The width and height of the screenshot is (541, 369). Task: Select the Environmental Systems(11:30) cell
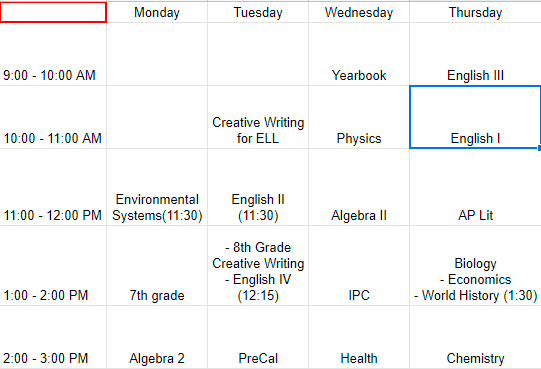point(157,187)
